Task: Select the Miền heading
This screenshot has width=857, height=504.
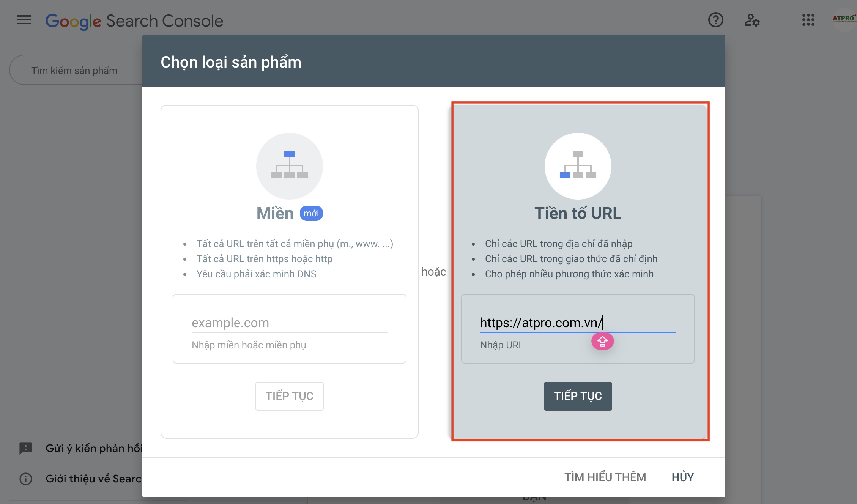Action: [275, 213]
